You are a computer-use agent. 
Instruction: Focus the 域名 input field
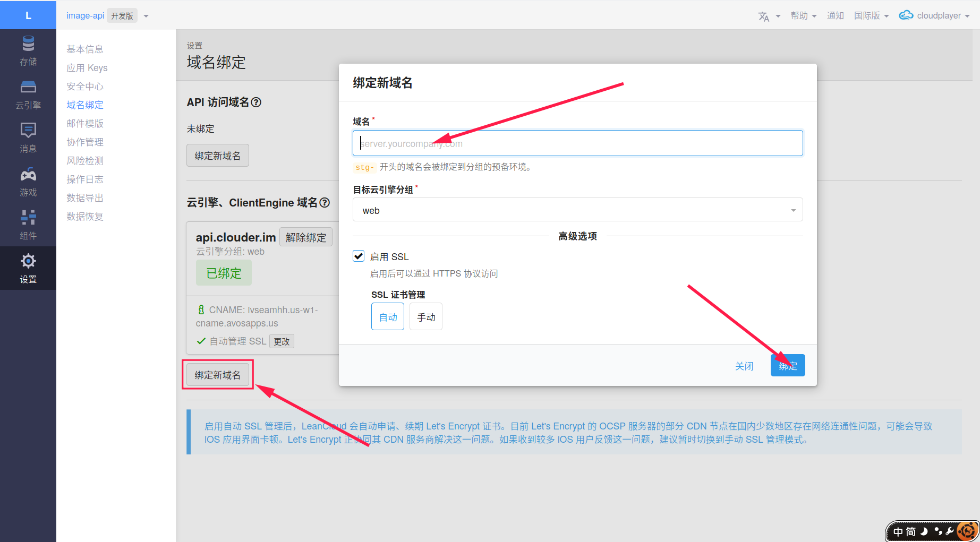tap(577, 143)
